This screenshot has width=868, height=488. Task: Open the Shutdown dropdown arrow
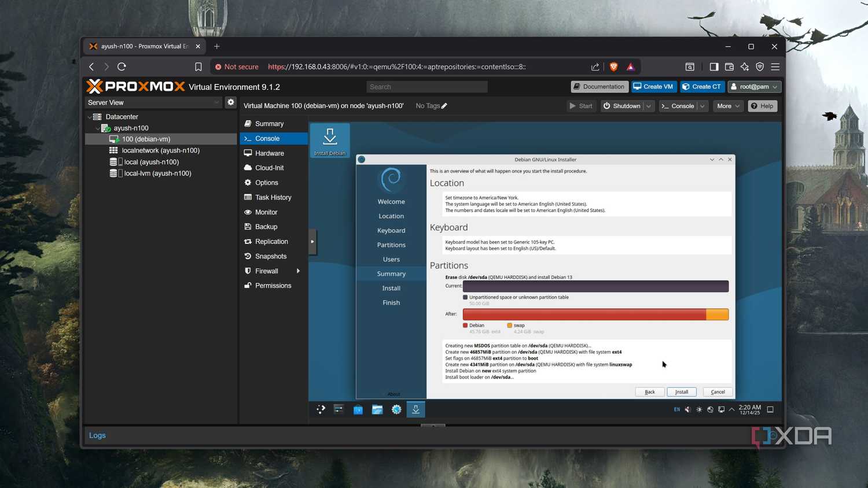pyautogui.click(x=648, y=106)
